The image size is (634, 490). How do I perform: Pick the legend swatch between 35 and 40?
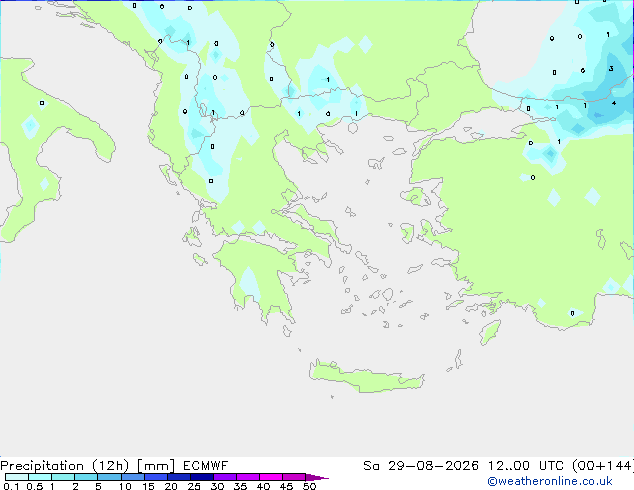click(247, 477)
